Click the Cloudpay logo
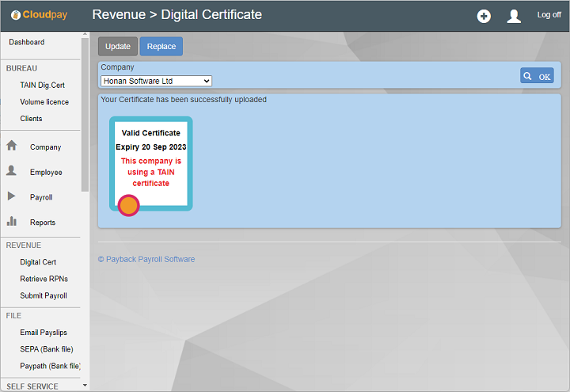 (41, 15)
